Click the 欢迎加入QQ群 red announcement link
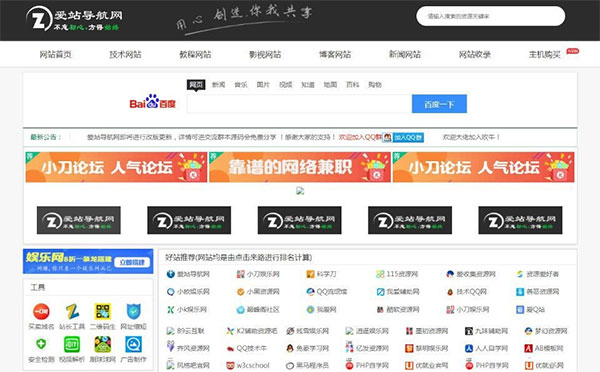This screenshot has width=600, height=372. click(x=360, y=137)
